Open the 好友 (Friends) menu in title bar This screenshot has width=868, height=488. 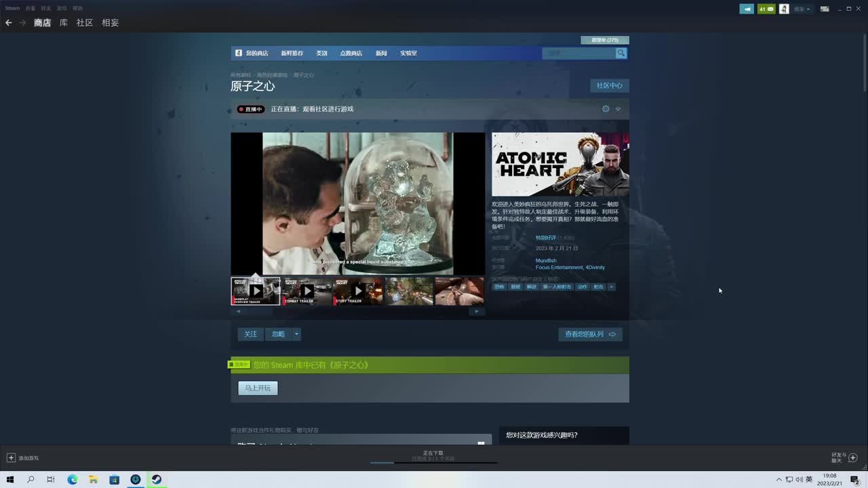point(45,8)
